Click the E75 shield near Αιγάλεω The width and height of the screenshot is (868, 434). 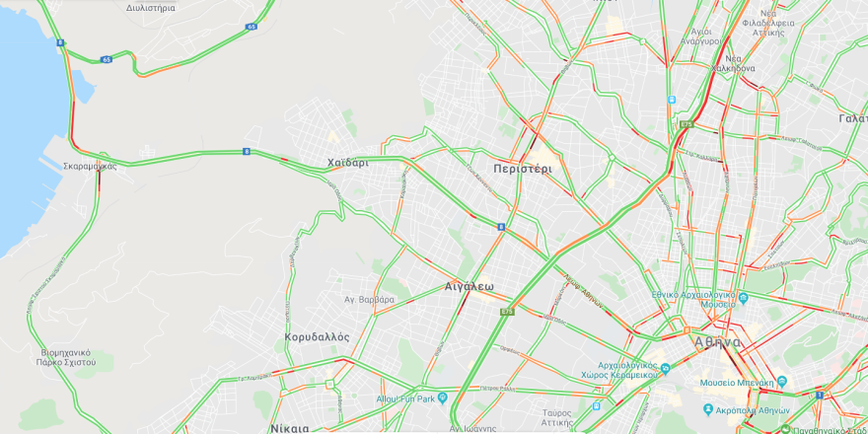pyautogui.click(x=507, y=312)
